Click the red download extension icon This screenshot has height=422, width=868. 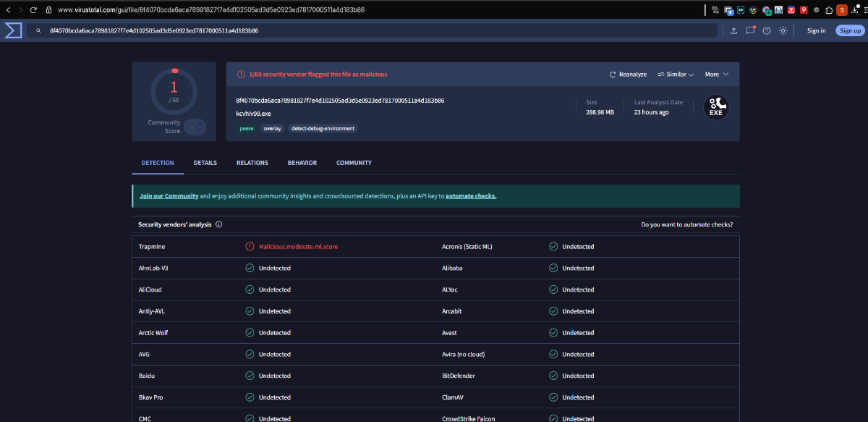click(791, 10)
